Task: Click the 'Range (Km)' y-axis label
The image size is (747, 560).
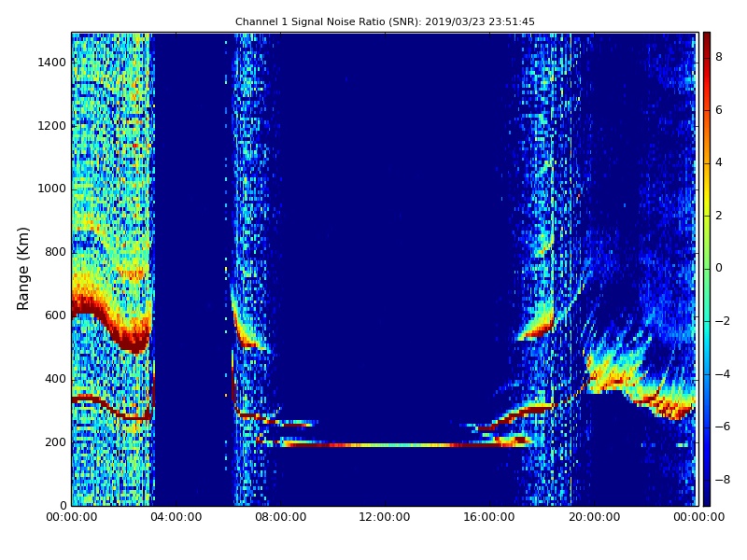Action: point(22,269)
